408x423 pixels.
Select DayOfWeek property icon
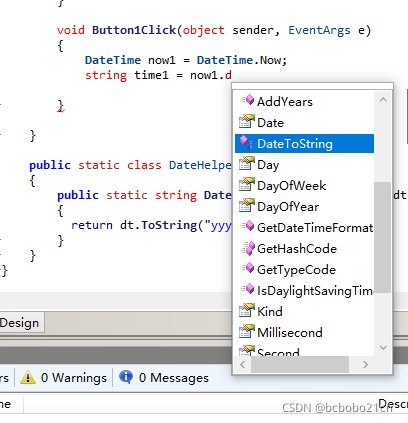click(x=247, y=184)
